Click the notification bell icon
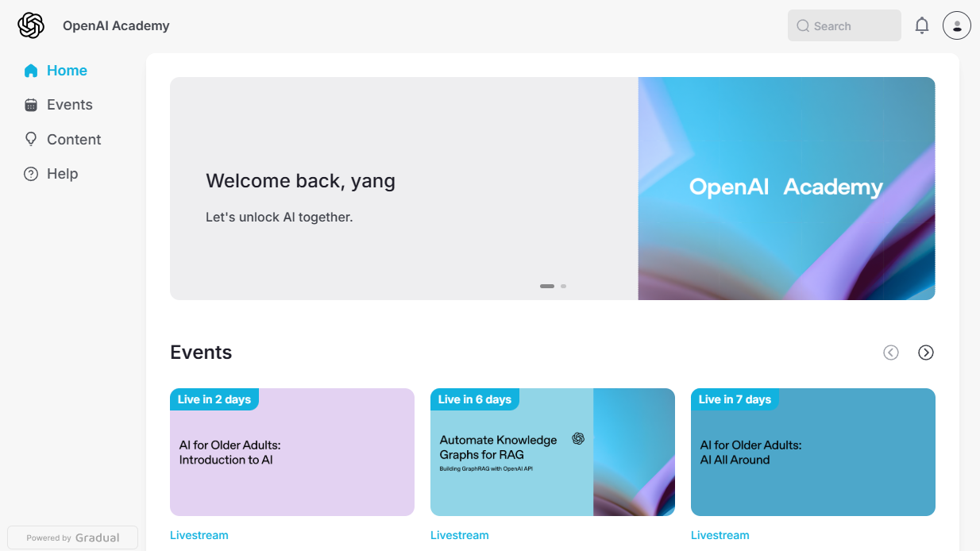Viewport: 980px width, 551px height. (x=922, y=25)
